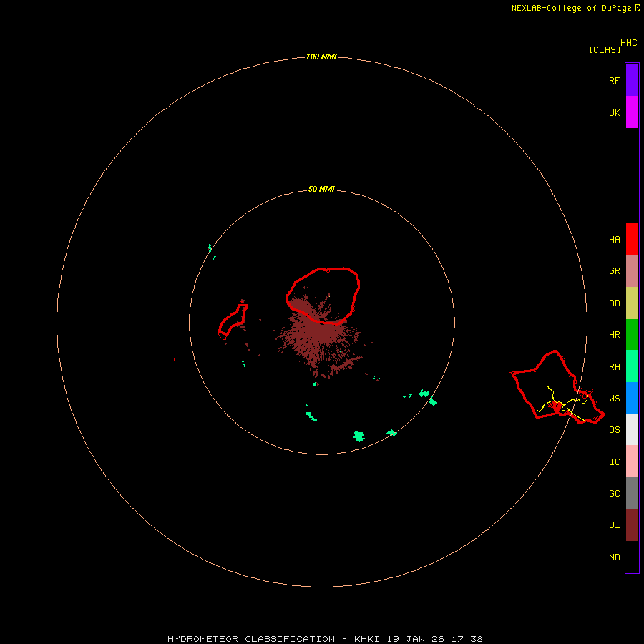Click the "HYDROMETEOR CLASSIFICATION" title text

tap(251, 639)
